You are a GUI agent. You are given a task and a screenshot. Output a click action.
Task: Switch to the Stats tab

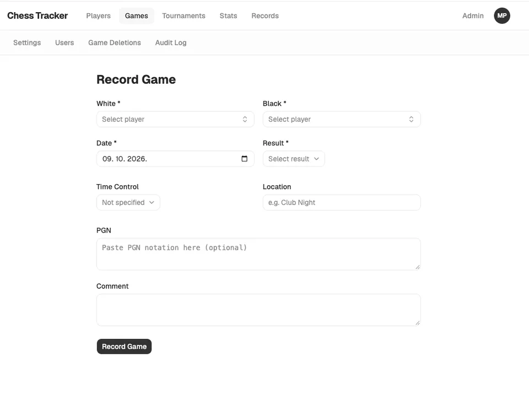[228, 16]
